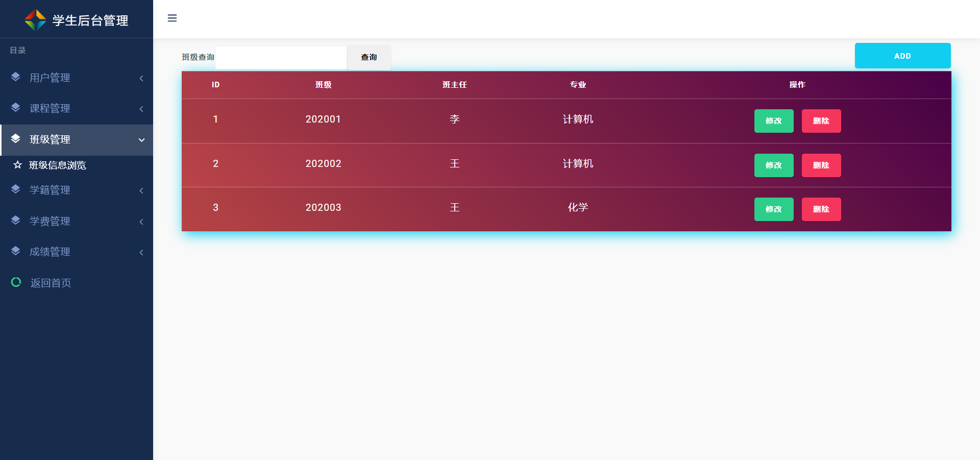
Task: Click the 操作 column header
Action: coord(797,85)
